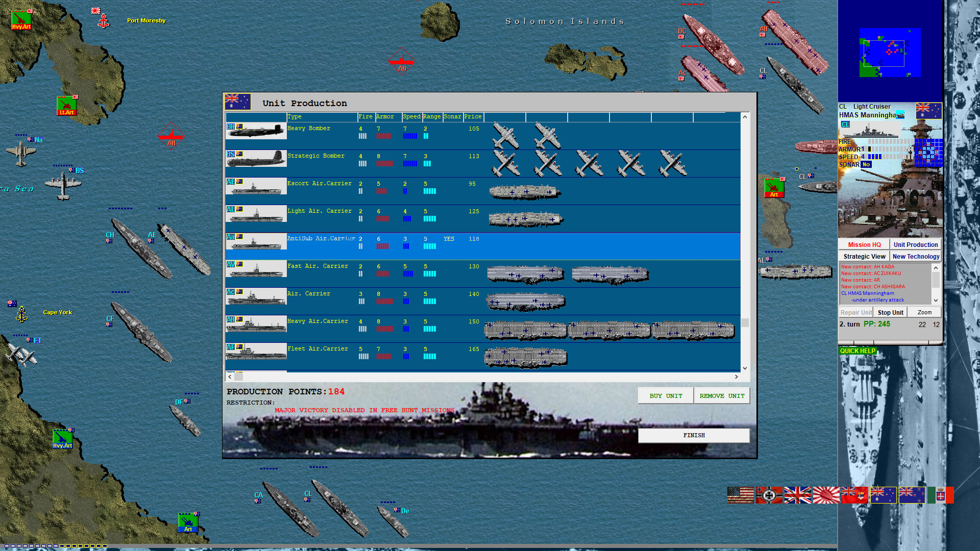Click the Australian flag in the Unit Production header

point(237,102)
